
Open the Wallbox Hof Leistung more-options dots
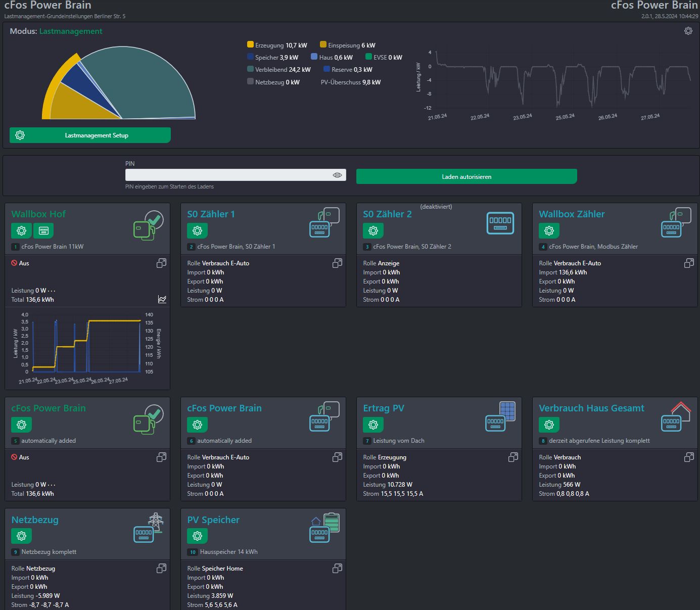tap(52, 291)
